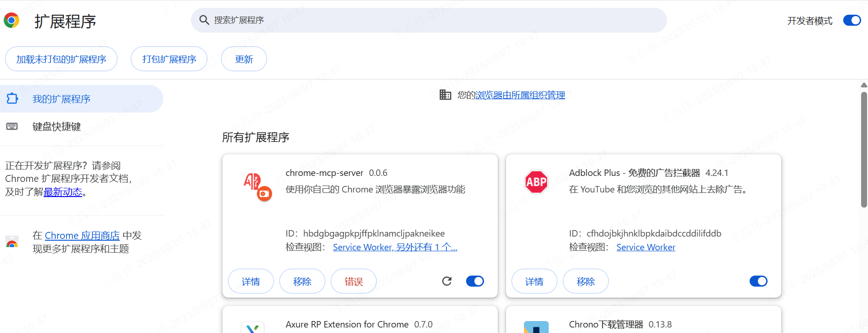Inspect Adblock Plus Service Worker link
This screenshot has width=868, height=333.
(645, 247)
